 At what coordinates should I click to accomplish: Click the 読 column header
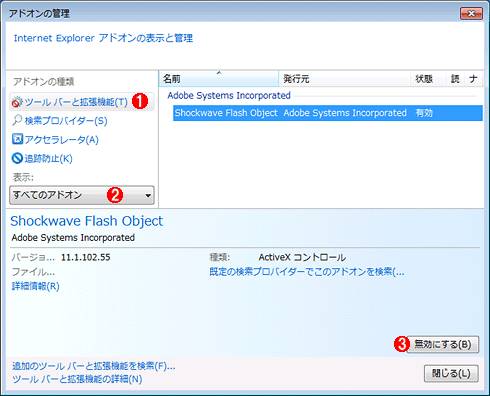[x=455, y=79]
